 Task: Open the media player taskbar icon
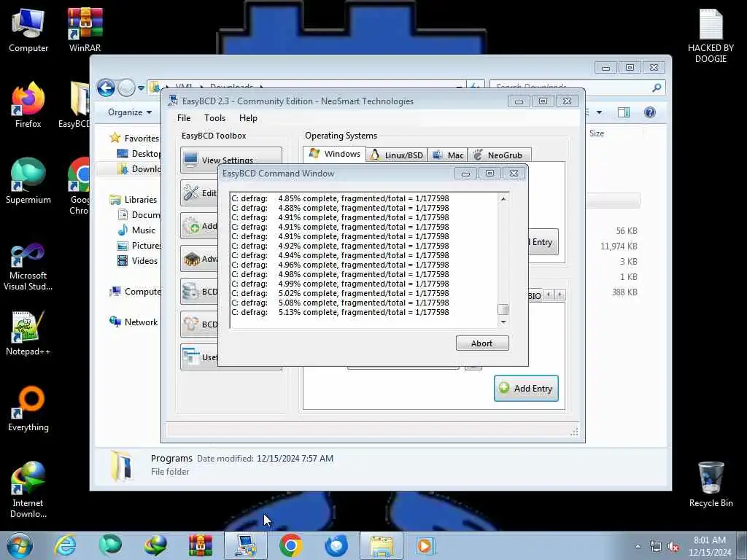[425, 545]
